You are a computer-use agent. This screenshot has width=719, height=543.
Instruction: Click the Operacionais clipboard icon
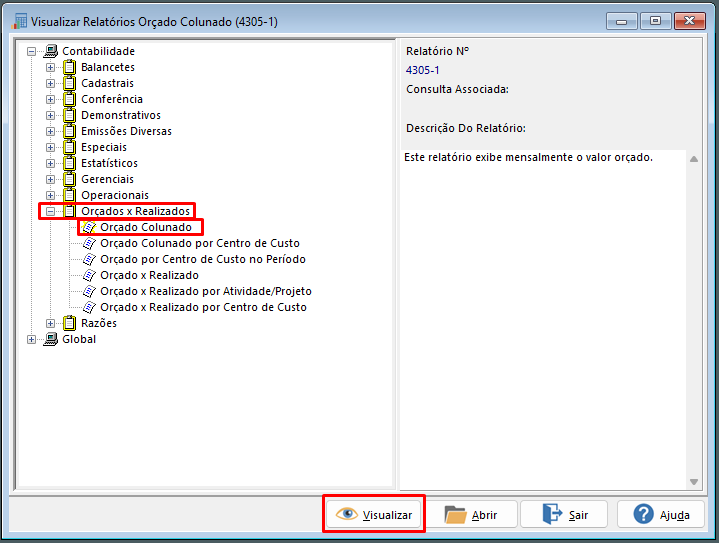tap(69, 195)
